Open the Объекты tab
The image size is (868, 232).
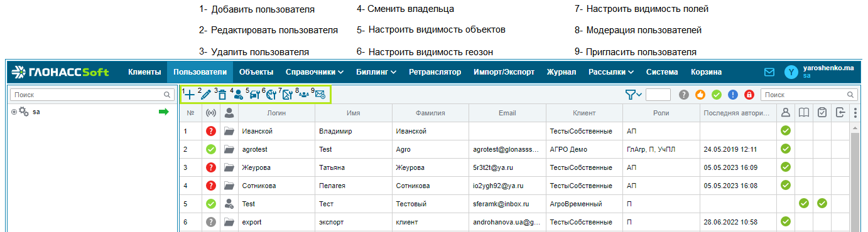pos(256,72)
